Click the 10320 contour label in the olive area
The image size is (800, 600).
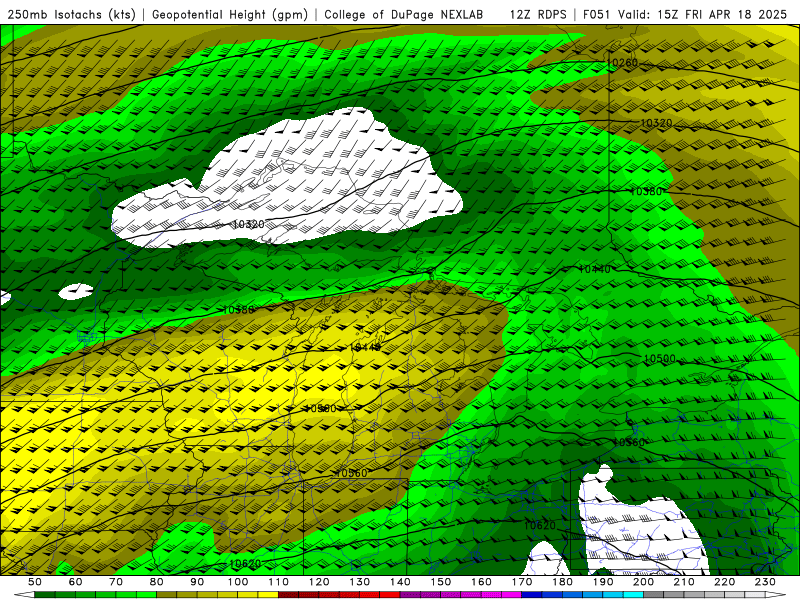click(x=656, y=123)
